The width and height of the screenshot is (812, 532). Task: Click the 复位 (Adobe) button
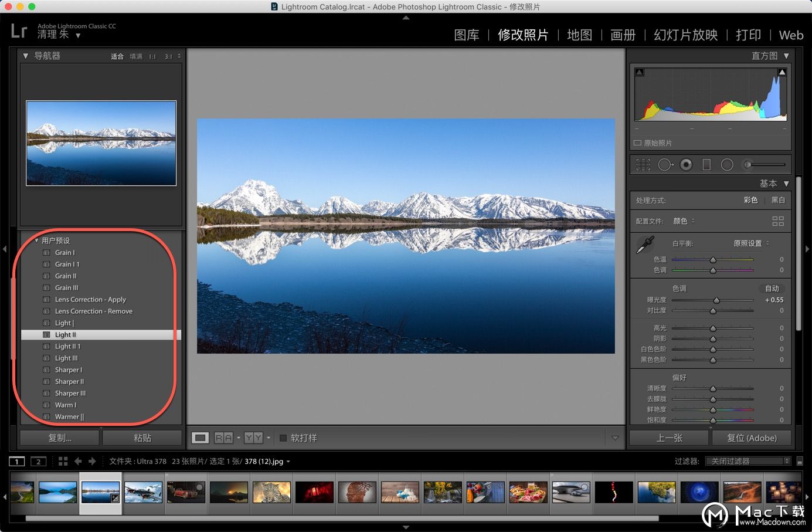(x=752, y=438)
